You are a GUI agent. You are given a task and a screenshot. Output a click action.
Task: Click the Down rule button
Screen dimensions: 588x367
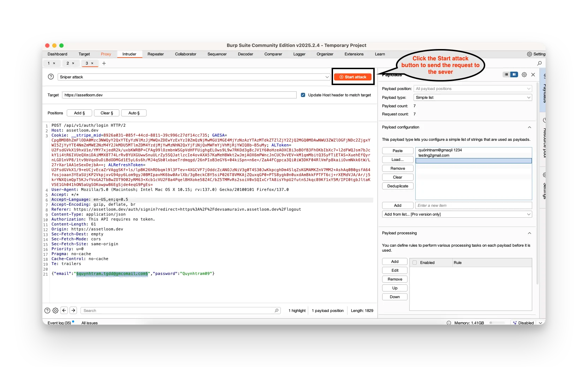(x=395, y=297)
